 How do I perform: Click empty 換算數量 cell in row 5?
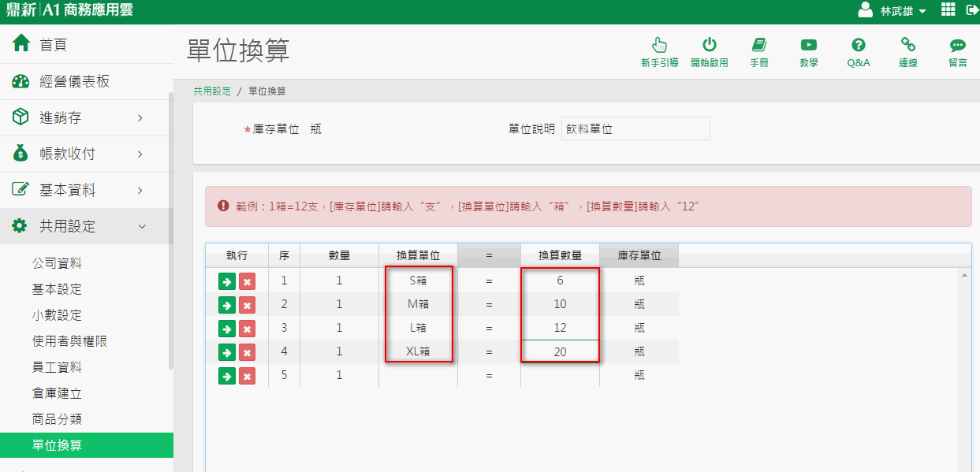tap(560, 375)
